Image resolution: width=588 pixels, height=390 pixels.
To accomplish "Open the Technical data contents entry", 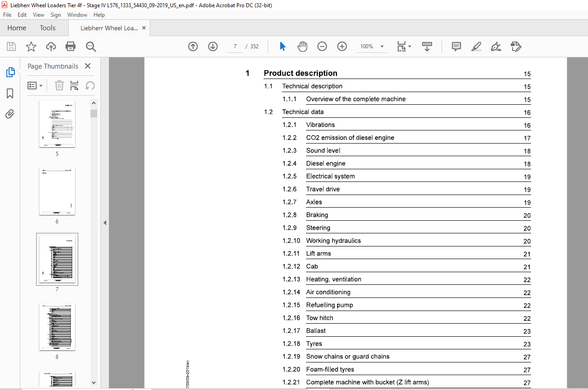I will 303,112.
